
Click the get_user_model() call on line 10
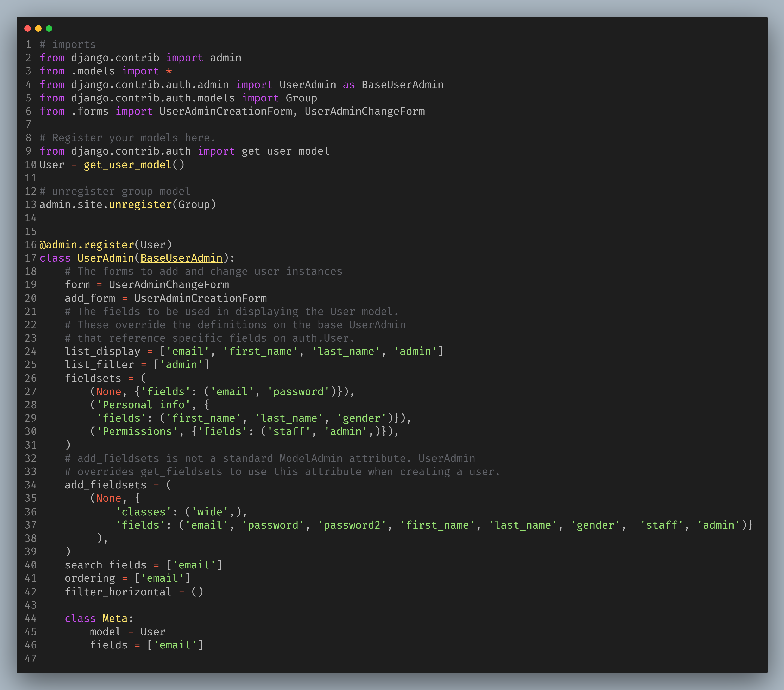tap(134, 165)
